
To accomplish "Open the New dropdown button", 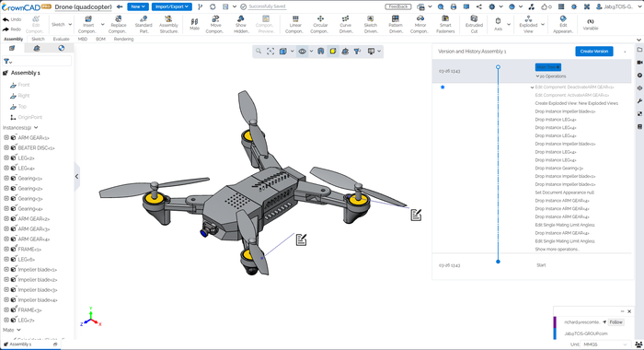I will (x=138, y=6).
